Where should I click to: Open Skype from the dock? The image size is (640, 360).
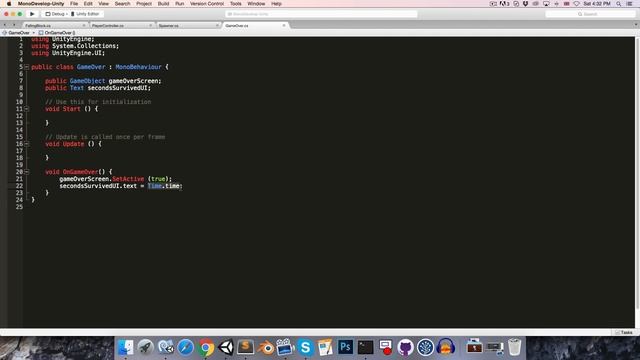[305, 347]
